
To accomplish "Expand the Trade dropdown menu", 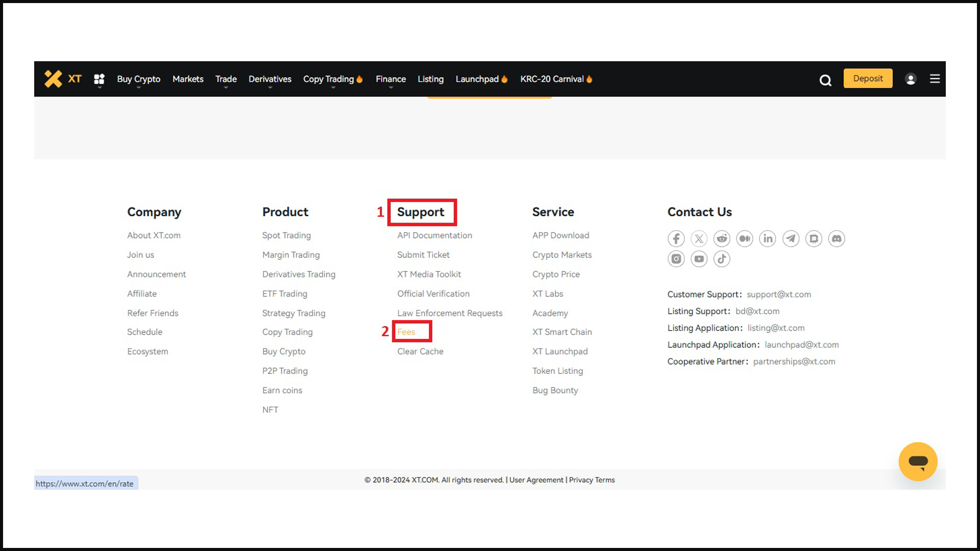I will coord(226,79).
